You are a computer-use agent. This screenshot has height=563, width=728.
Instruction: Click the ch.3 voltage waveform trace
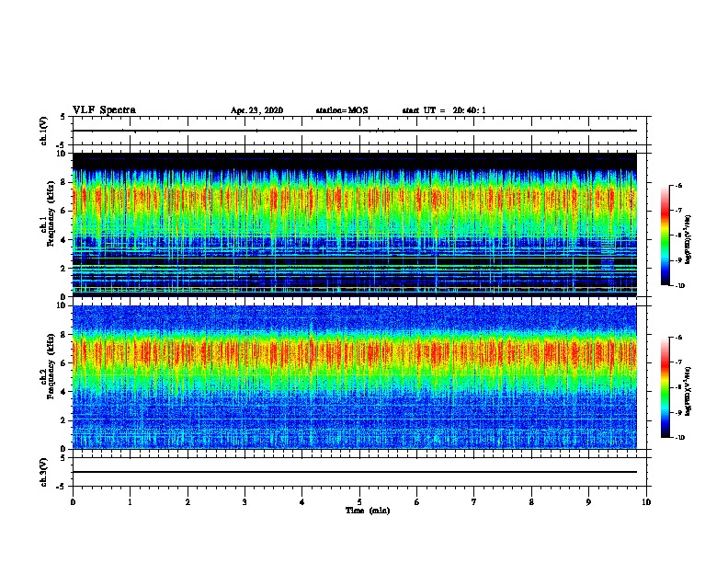355,472
